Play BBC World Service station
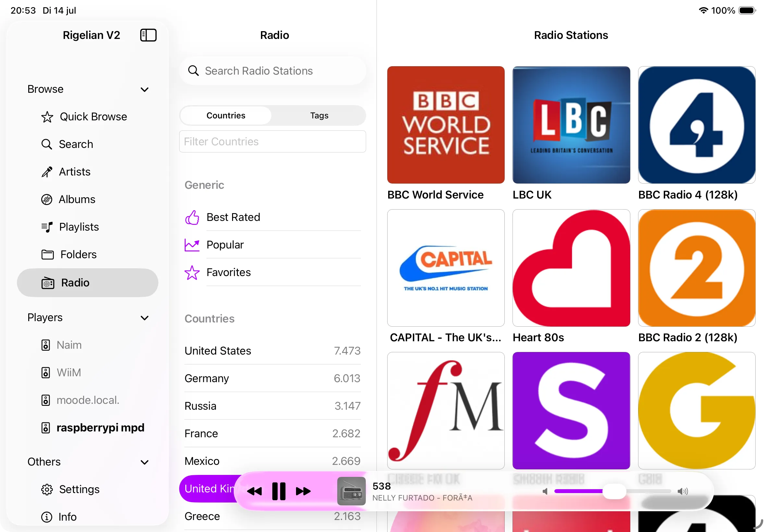Image resolution: width=766 pixels, height=532 pixels. coord(446,125)
